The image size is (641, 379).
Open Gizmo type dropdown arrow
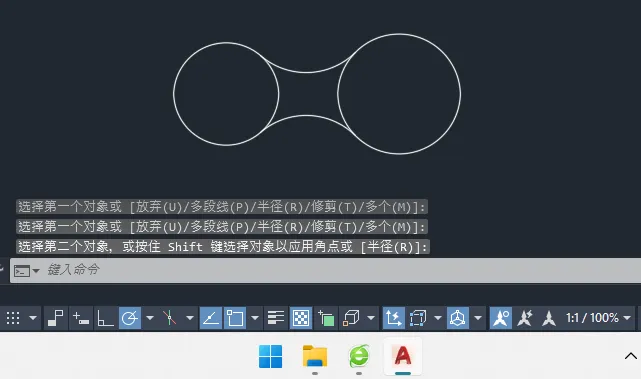tap(477, 318)
